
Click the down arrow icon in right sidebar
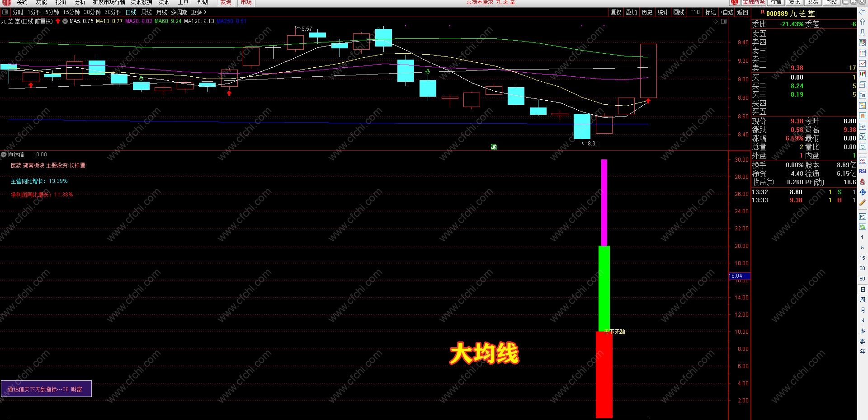coord(862,33)
